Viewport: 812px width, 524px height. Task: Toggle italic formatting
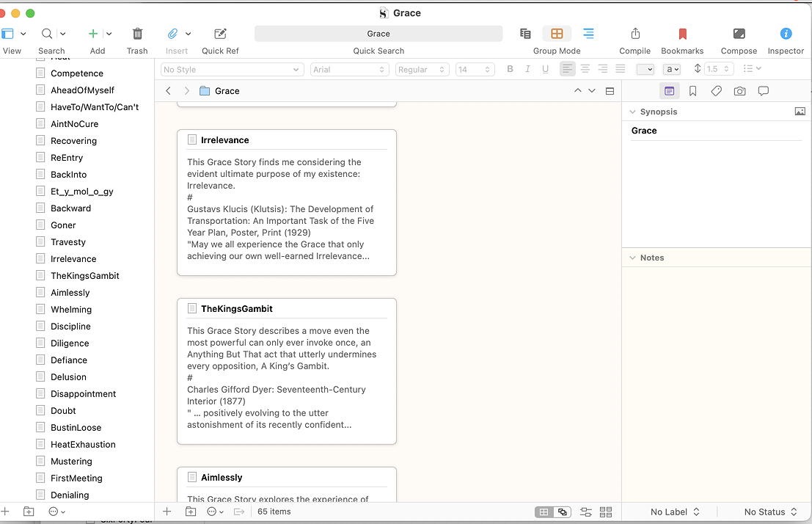coord(527,69)
